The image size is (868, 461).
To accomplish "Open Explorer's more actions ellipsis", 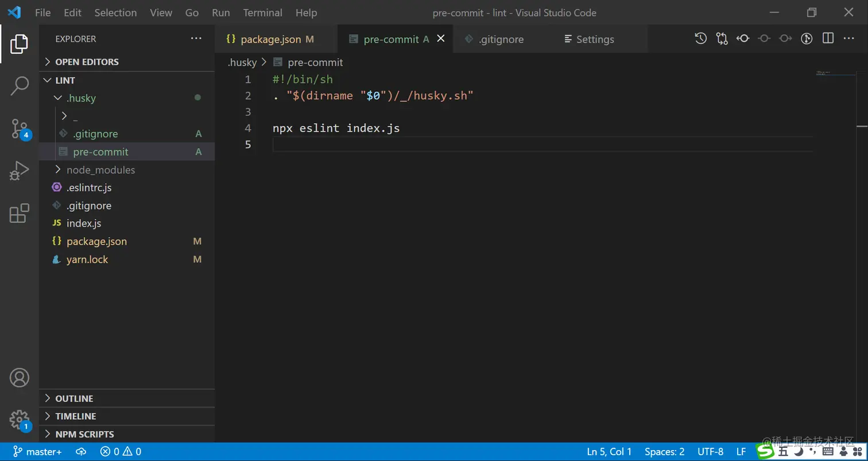I will [196, 38].
